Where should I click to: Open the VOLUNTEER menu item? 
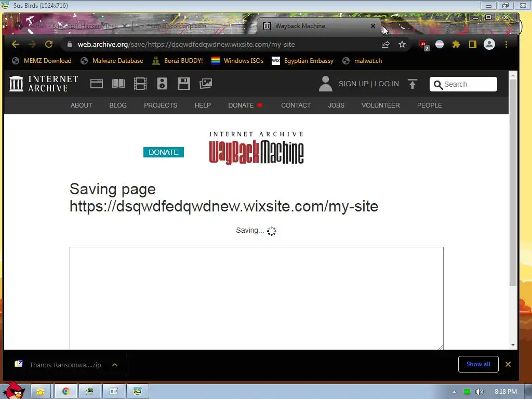click(380, 105)
